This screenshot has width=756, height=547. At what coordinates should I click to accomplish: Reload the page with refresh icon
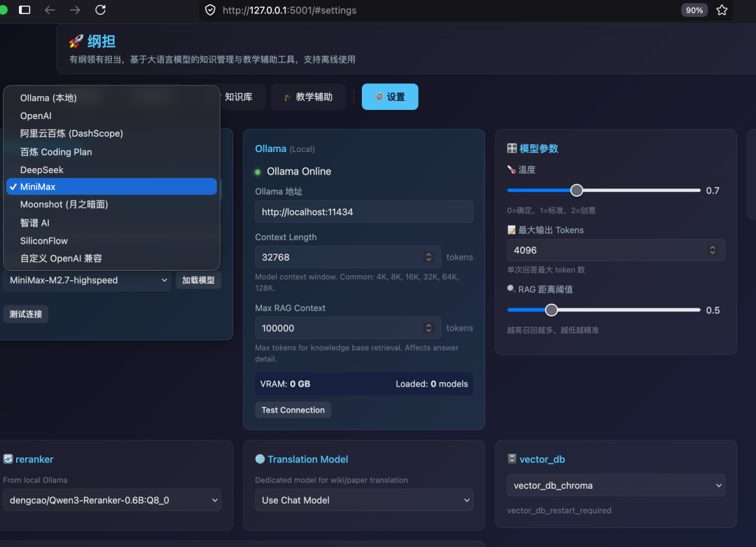(x=100, y=10)
